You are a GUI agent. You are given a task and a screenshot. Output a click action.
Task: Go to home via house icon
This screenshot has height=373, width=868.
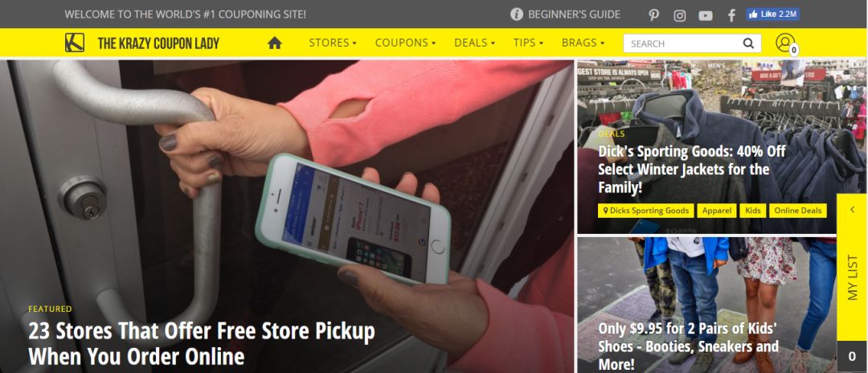pos(275,43)
